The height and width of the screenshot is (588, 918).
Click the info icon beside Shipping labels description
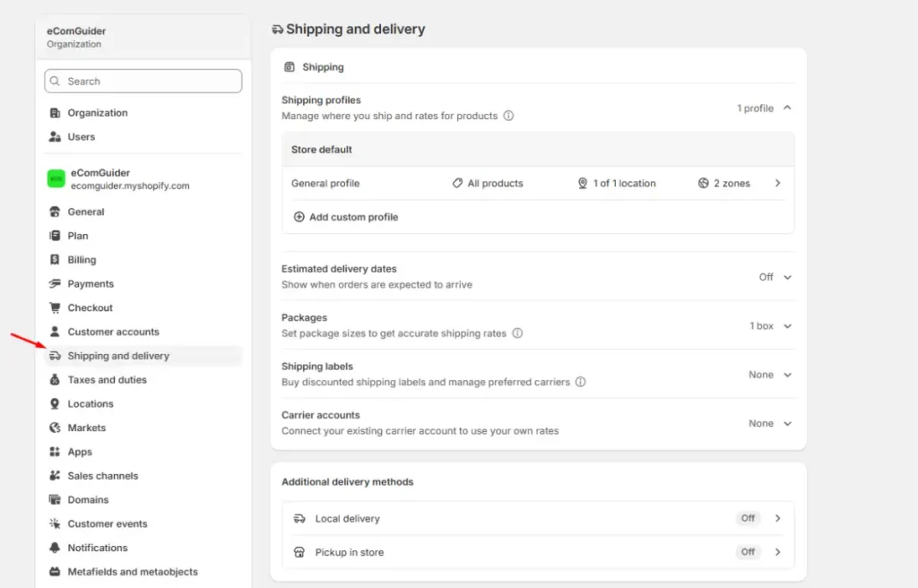580,381
